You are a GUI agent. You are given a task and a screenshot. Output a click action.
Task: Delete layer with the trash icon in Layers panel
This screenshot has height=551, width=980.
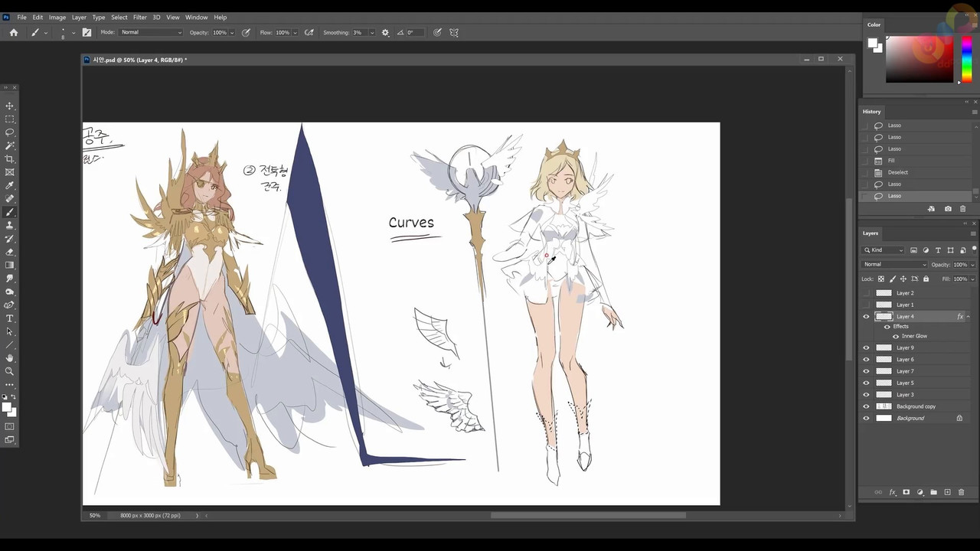pyautogui.click(x=962, y=492)
